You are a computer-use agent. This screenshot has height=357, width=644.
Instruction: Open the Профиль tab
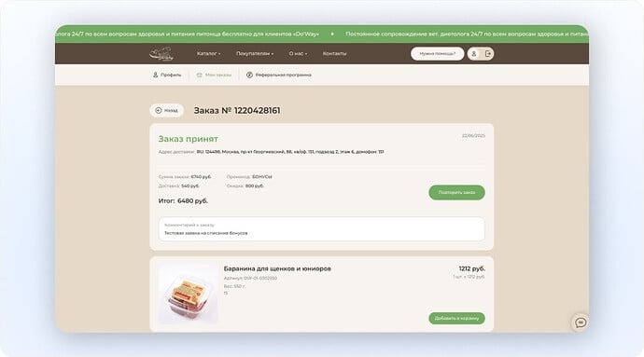167,76
